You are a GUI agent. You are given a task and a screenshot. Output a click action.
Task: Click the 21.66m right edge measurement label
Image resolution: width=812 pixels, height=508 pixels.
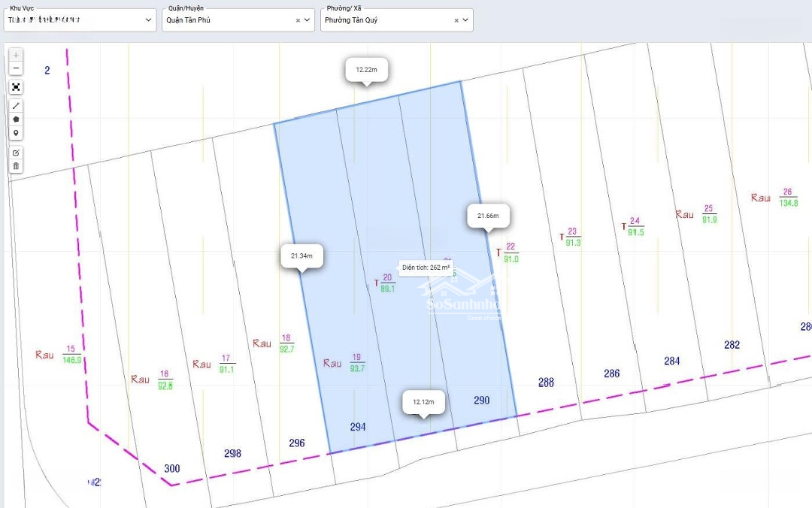point(488,216)
